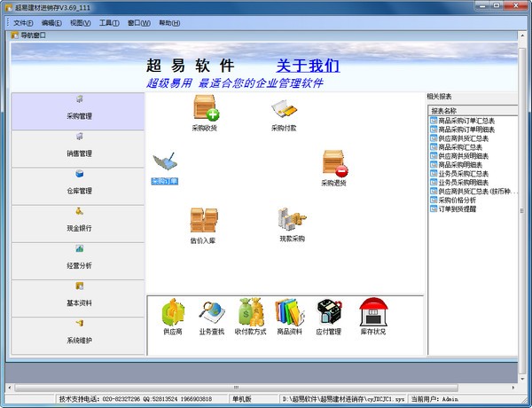Maximize the application window

pos(497,5)
